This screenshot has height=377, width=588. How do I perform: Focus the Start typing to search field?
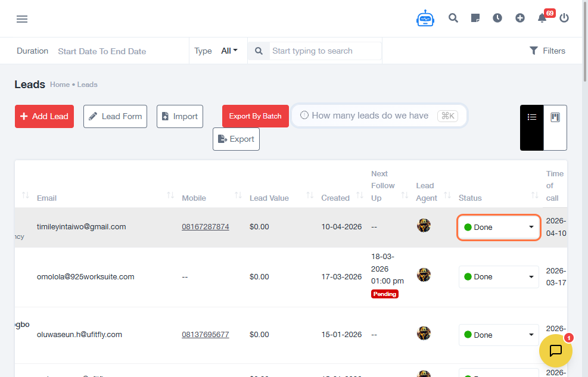coord(325,51)
